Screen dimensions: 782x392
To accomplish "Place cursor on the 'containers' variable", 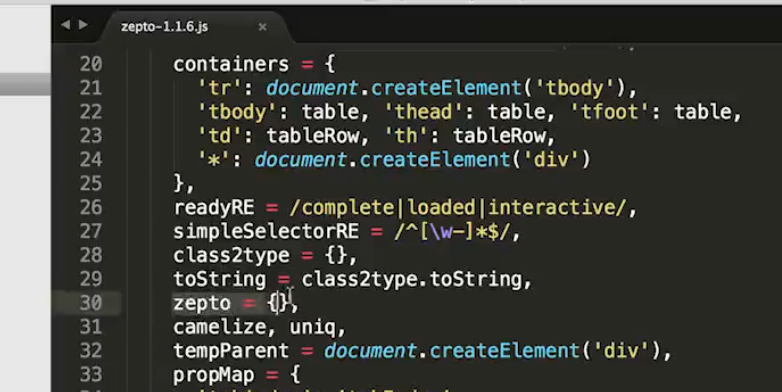I will point(231,64).
